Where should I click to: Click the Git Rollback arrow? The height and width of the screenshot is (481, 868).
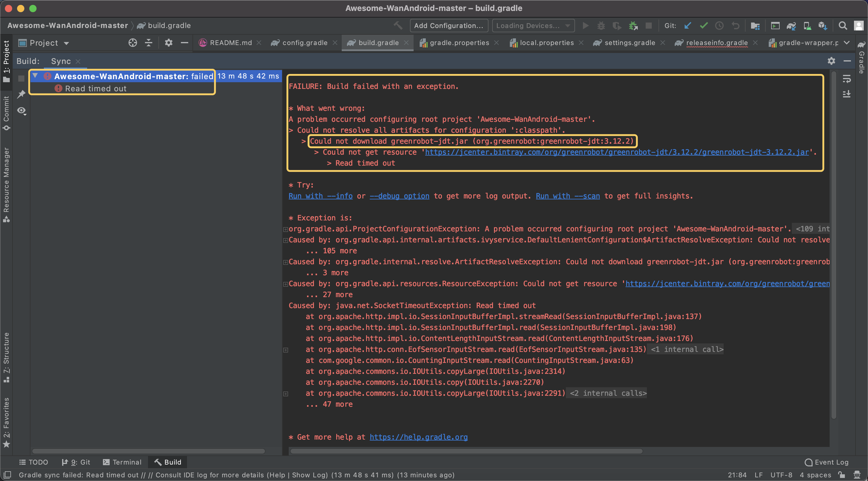tap(735, 26)
